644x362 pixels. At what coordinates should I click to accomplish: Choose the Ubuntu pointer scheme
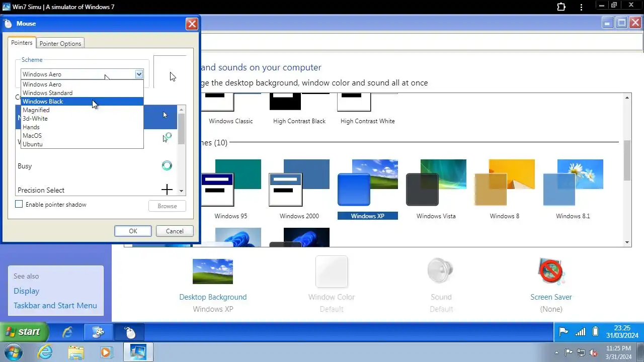82,144
